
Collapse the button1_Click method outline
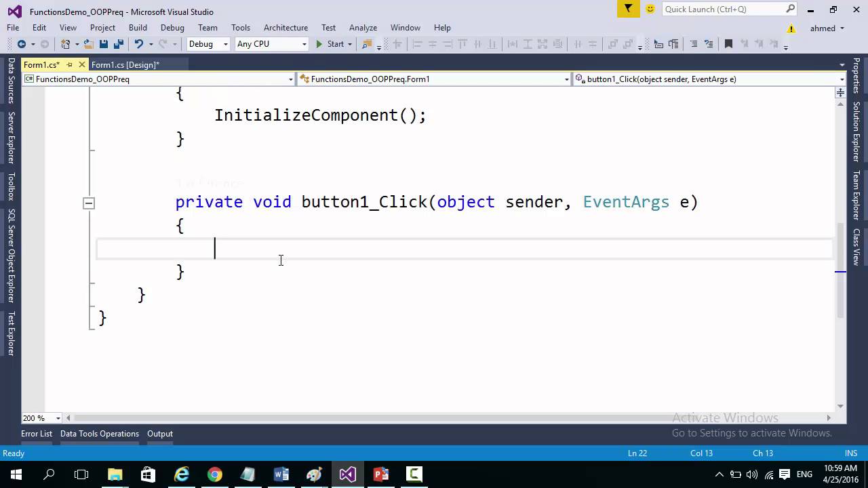(x=89, y=203)
